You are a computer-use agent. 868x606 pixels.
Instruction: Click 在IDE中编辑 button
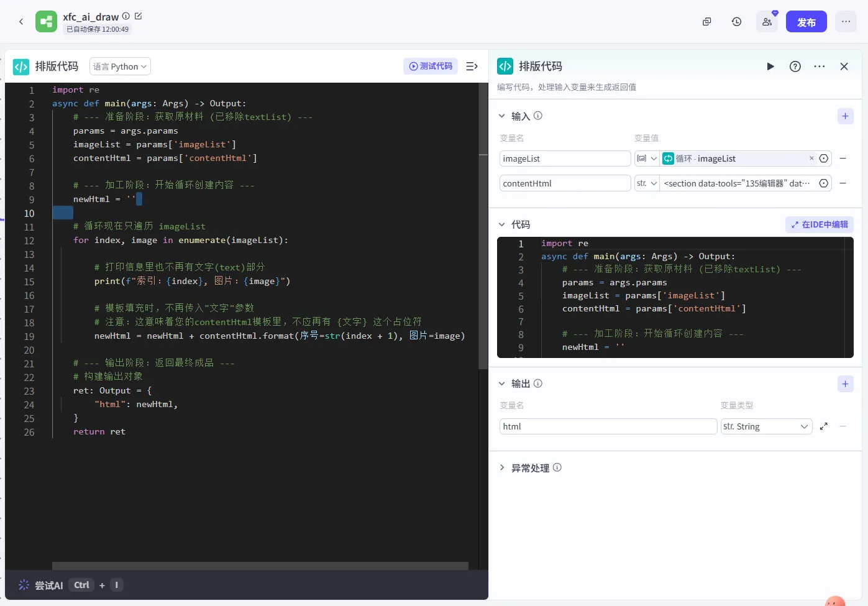click(x=820, y=224)
